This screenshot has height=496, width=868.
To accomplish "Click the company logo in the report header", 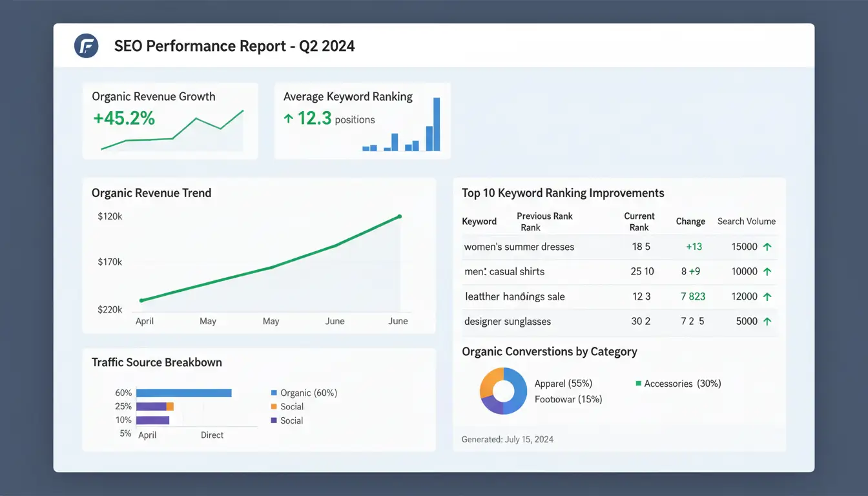I will point(87,46).
